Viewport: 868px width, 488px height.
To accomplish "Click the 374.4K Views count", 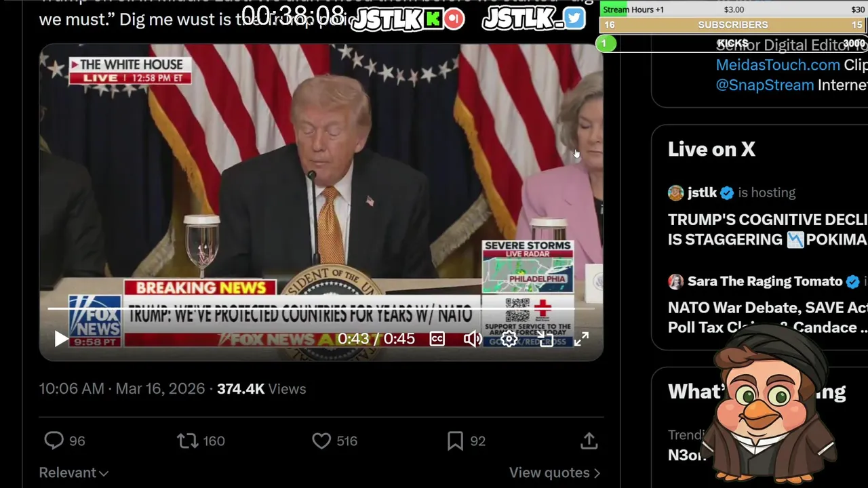I will pyautogui.click(x=261, y=389).
